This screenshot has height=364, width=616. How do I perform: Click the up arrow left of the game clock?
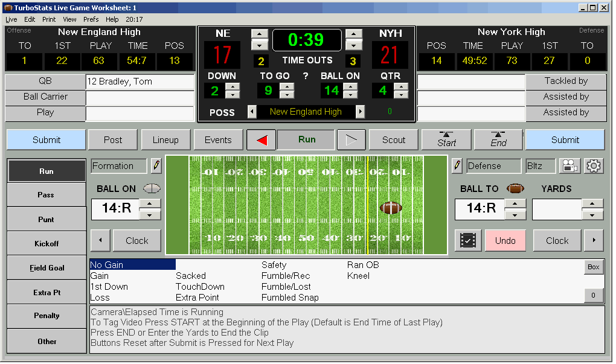[259, 34]
